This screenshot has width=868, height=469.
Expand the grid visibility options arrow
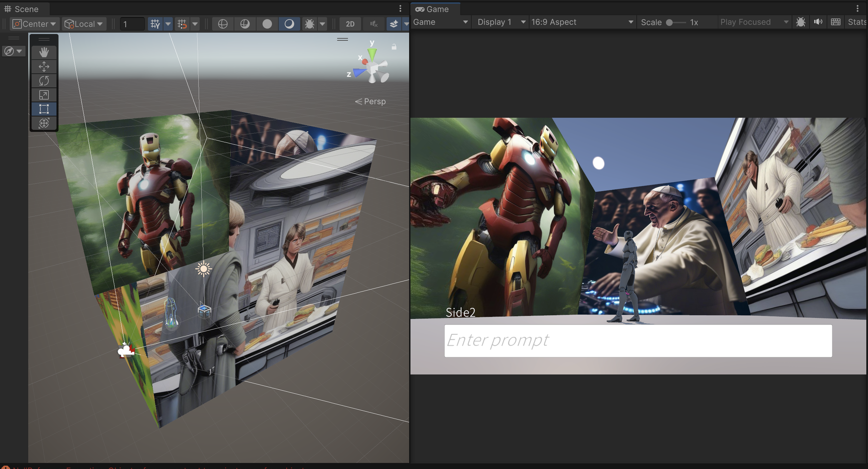click(168, 24)
